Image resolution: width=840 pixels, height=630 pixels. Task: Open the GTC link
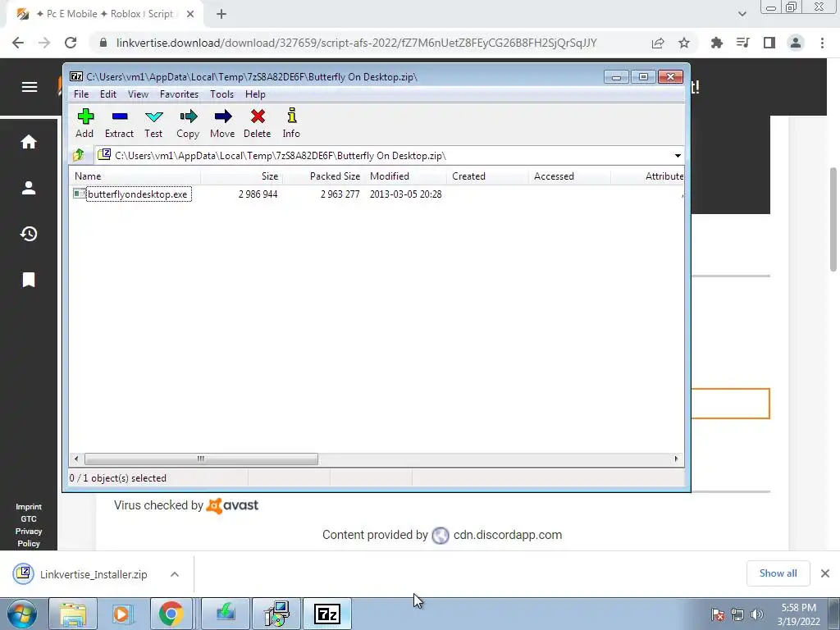[x=29, y=519]
